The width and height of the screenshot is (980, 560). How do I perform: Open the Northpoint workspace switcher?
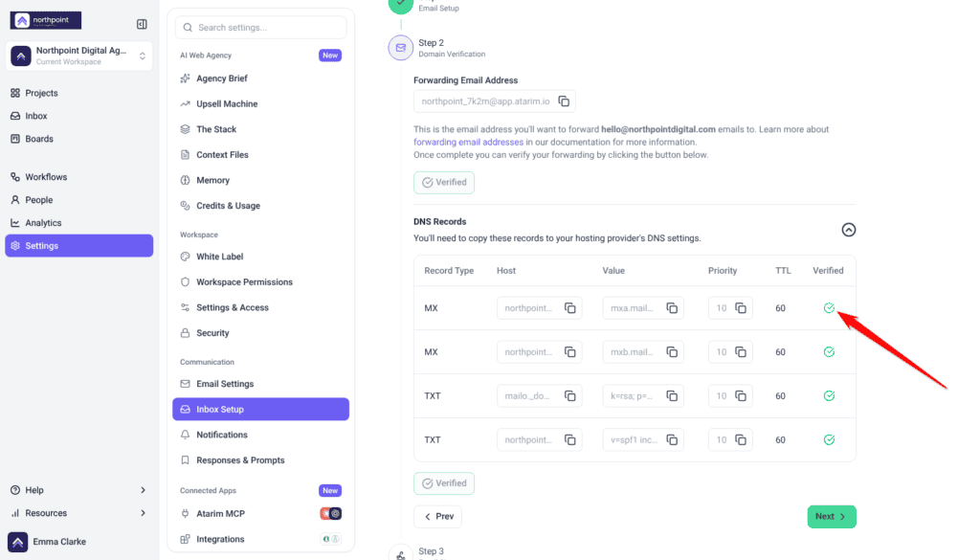point(78,56)
